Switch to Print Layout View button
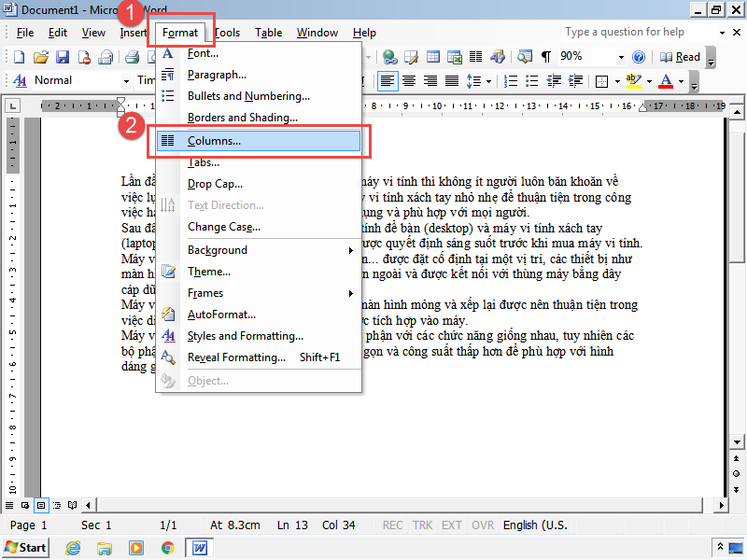 (41, 505)
